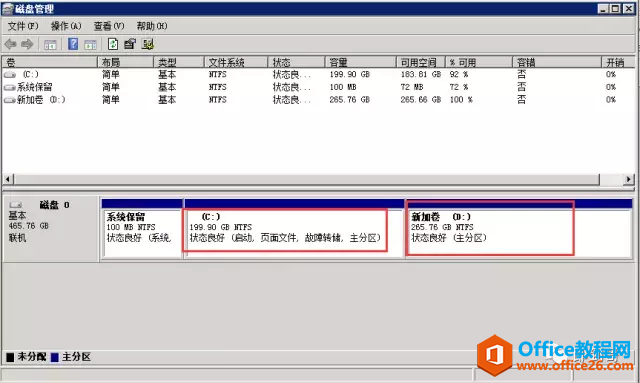Screen dimensions: 640x383
Task: Open the 帮助(H) menu
Action: coord(152,26)
